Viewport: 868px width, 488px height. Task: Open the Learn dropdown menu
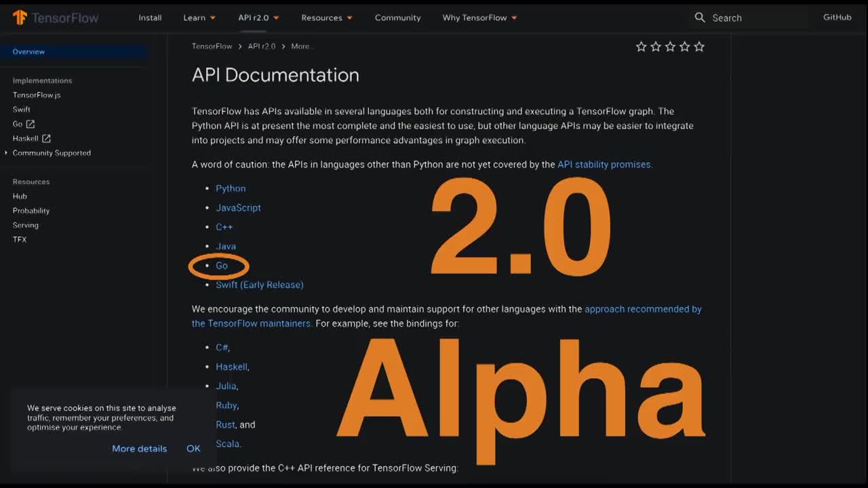pyautogui.click(x=199, y=18)
